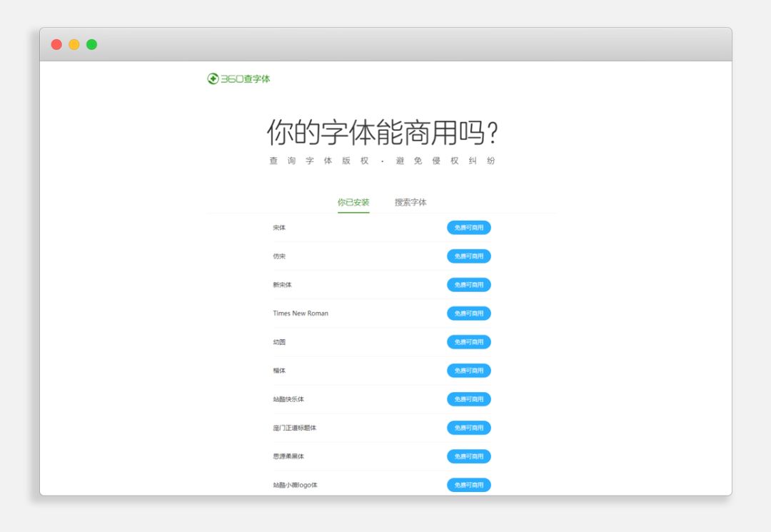Click 免费可商用 badge next to 楷体
This screenshot has width=771, height=532.
(468, 370)
